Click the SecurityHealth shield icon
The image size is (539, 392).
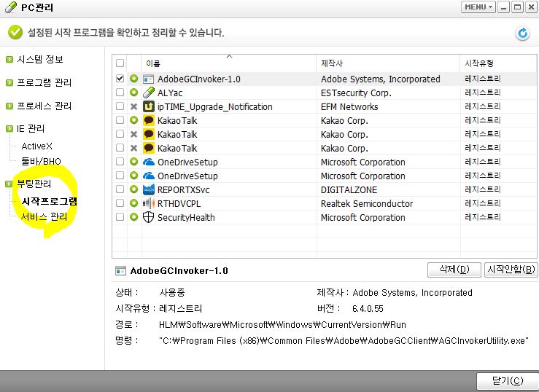148,217
